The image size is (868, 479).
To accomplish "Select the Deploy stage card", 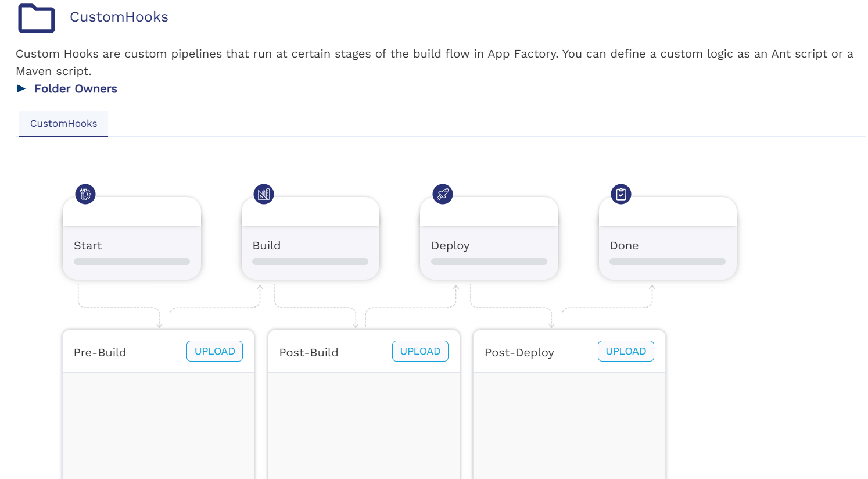I will (x=489, y=238).
